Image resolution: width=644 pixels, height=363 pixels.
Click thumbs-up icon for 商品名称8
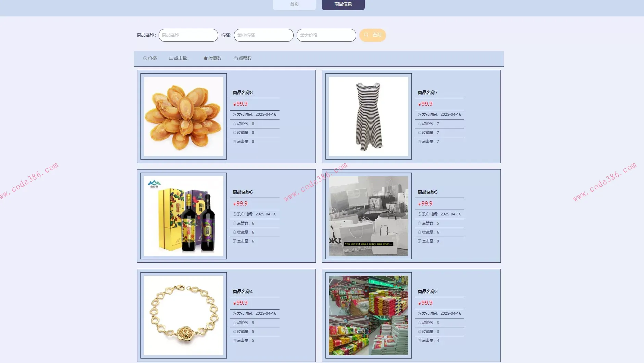click(235, 124)
